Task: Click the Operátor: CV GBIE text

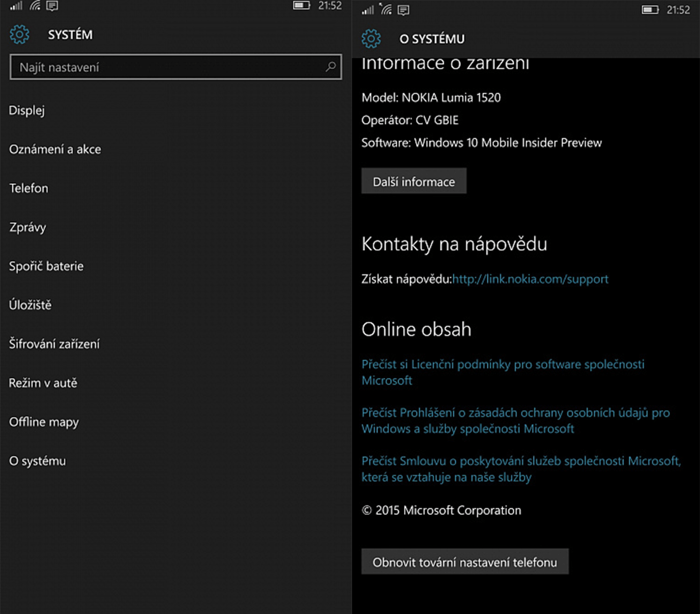Action: point(410,120)
